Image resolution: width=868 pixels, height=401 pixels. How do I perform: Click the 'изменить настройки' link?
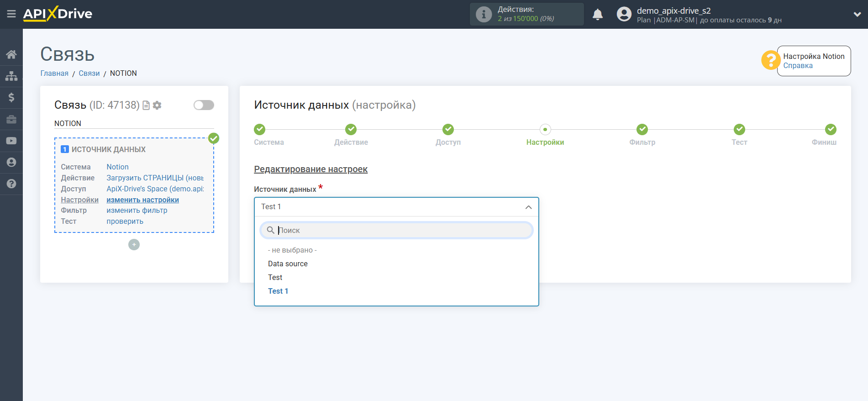142,200
